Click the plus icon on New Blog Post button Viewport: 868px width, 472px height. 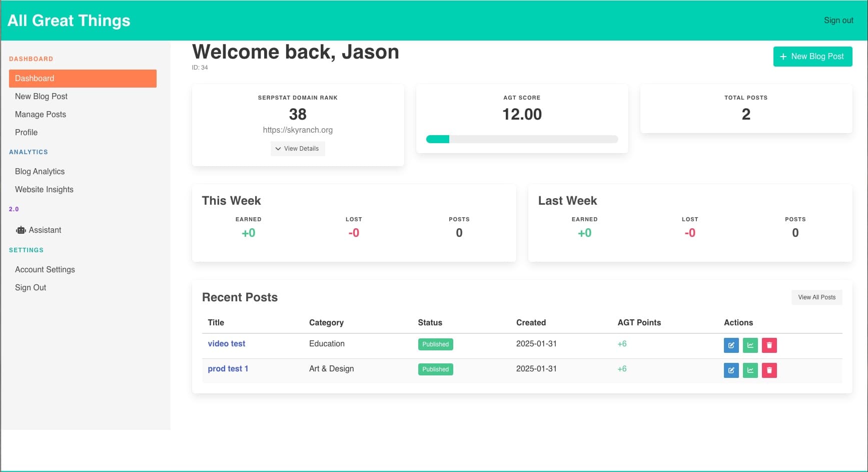[783, 57]
